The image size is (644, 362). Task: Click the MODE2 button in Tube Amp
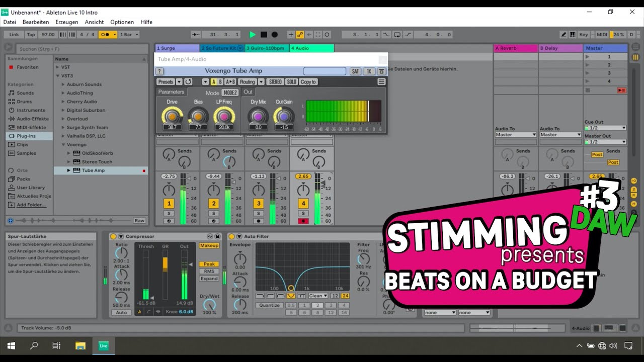[230, 93]
